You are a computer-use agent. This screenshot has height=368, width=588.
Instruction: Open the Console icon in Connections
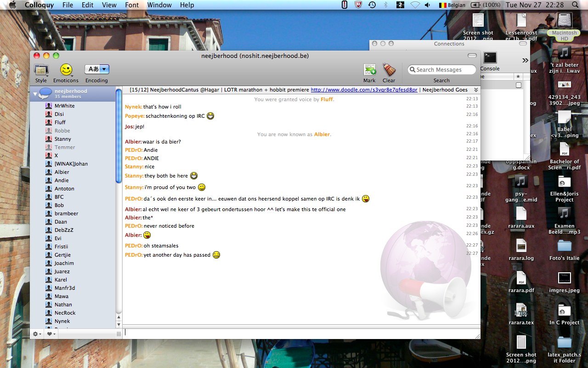[490, 58]
